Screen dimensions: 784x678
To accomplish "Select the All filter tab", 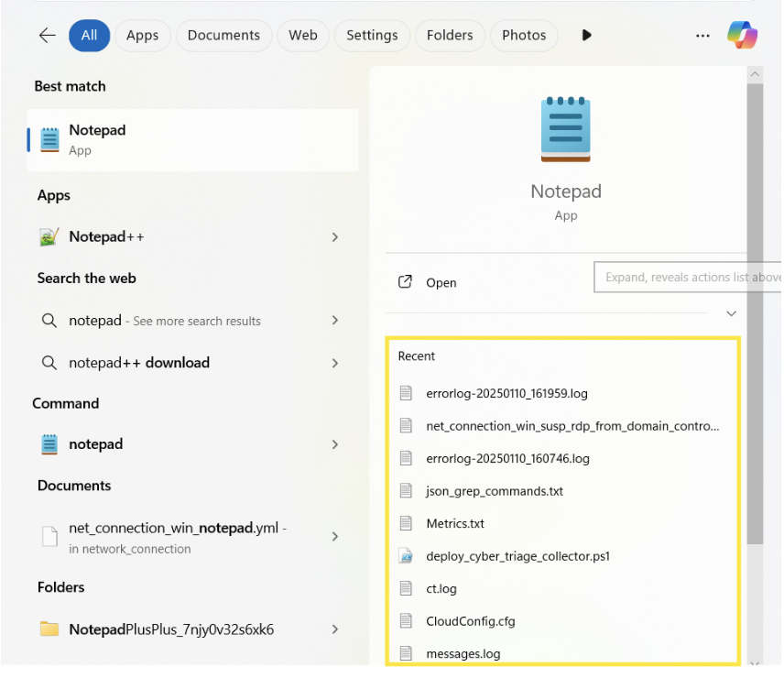I will coord(90,36).
